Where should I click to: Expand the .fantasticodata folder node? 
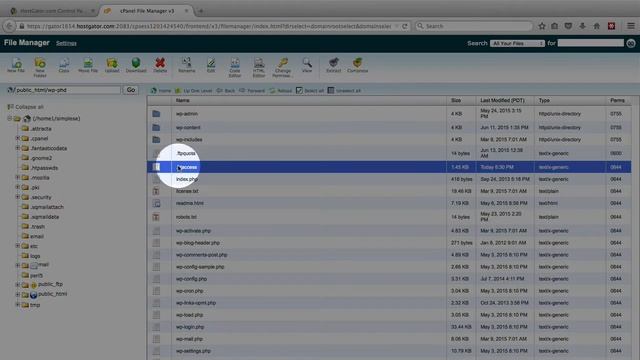pyautogui.click(x=18, y=148)
